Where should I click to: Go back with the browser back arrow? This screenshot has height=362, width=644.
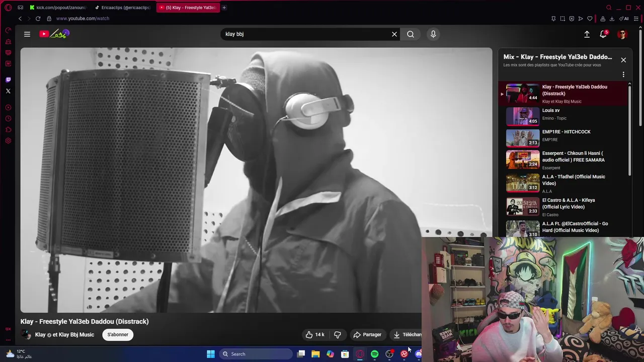(20, 19)
